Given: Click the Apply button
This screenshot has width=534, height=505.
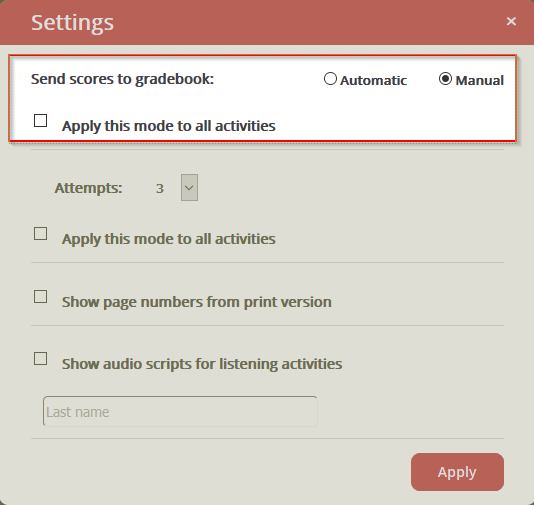Looking at the screenshot, I should (x=457, y=472).
